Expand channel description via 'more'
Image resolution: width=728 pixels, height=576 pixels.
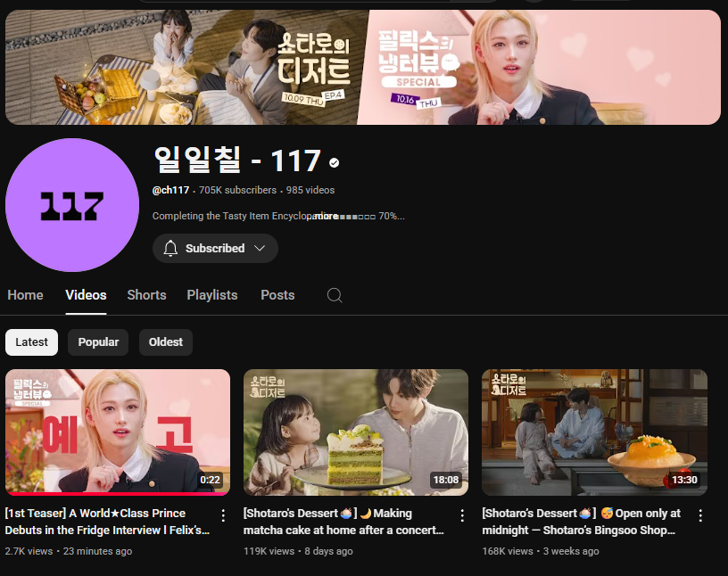point(326,217)
